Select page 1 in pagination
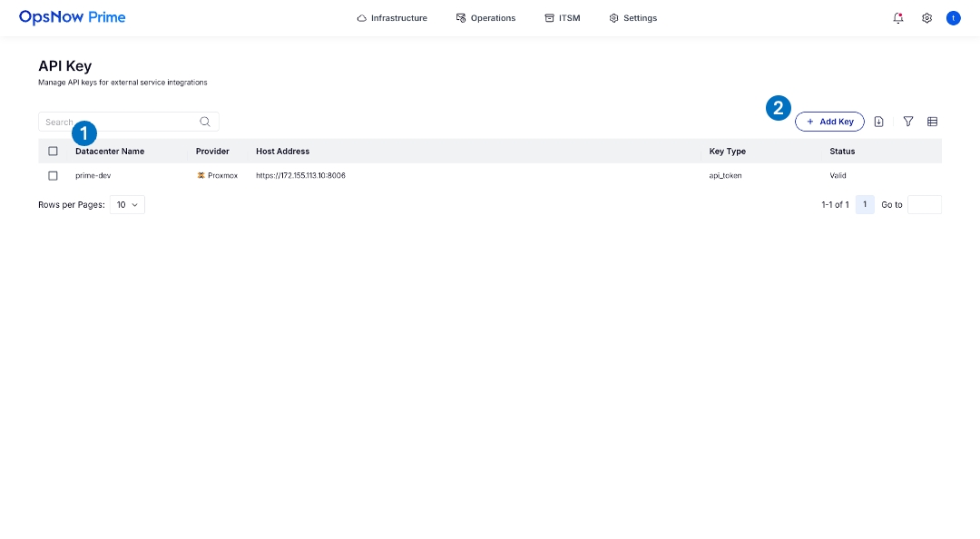Image resolution: width=980 pixels, height=539 pixels. tap(865, 205)
